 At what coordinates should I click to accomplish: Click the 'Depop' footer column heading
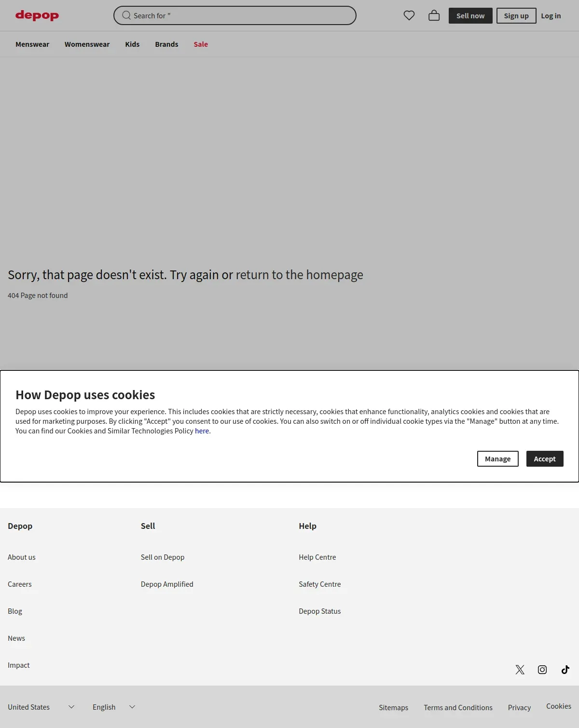point(20,526)
